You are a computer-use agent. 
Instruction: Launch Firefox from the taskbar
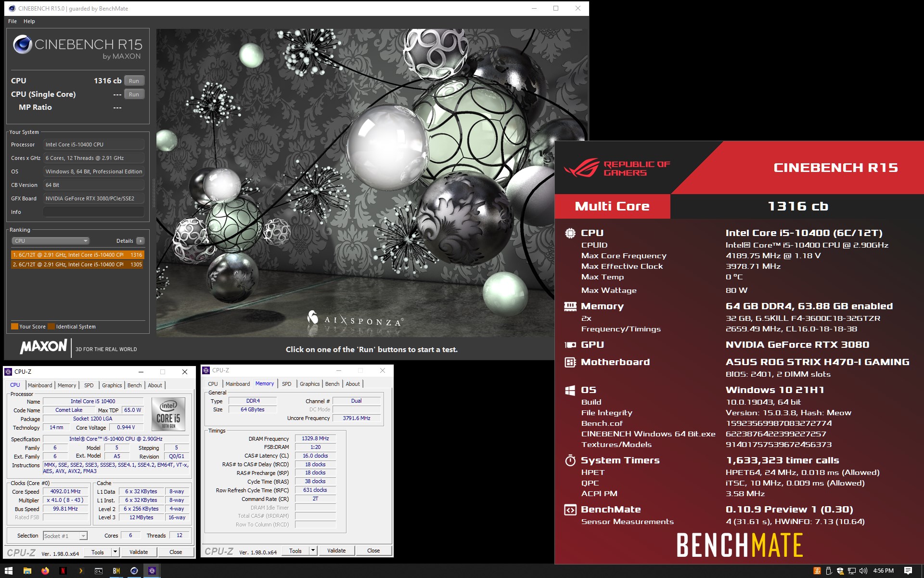pos(45,571)
